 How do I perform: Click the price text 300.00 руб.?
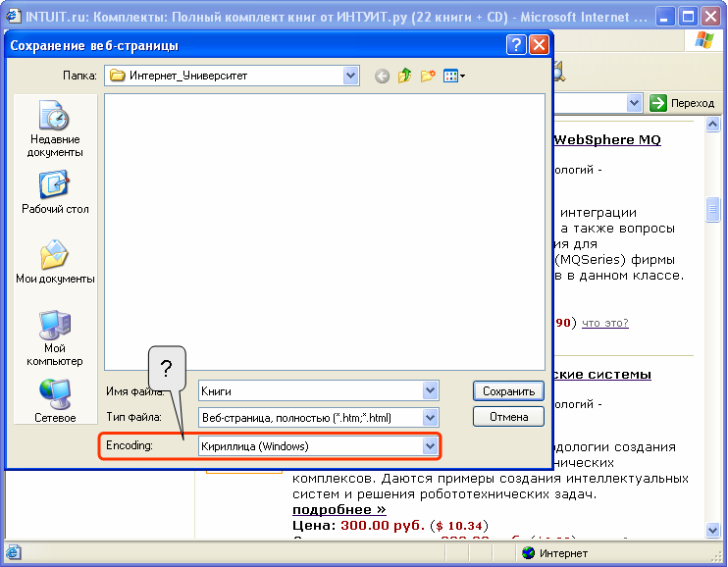coord(383,525)
